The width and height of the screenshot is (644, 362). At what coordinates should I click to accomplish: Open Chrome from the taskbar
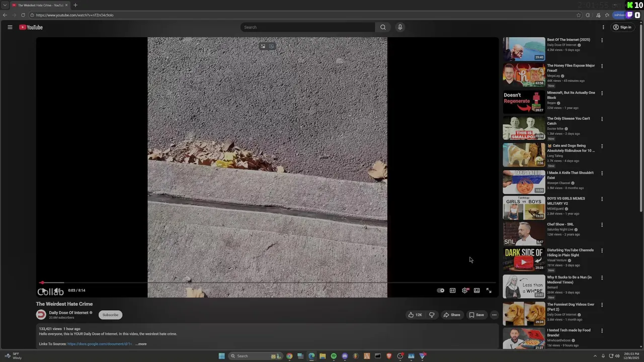point(289,356)
